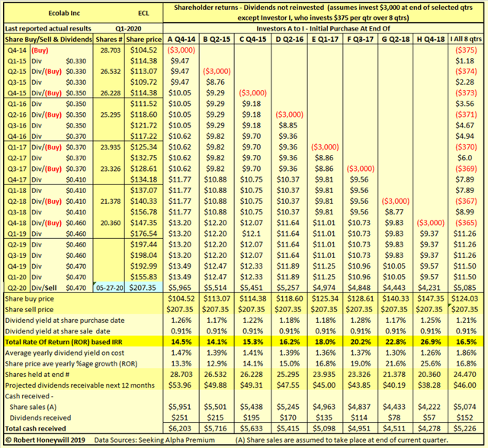Viewport: 488px width, 448px height.
Task: Select the 'E Q1-17' investor column header
Action: (x=325, y=39)
